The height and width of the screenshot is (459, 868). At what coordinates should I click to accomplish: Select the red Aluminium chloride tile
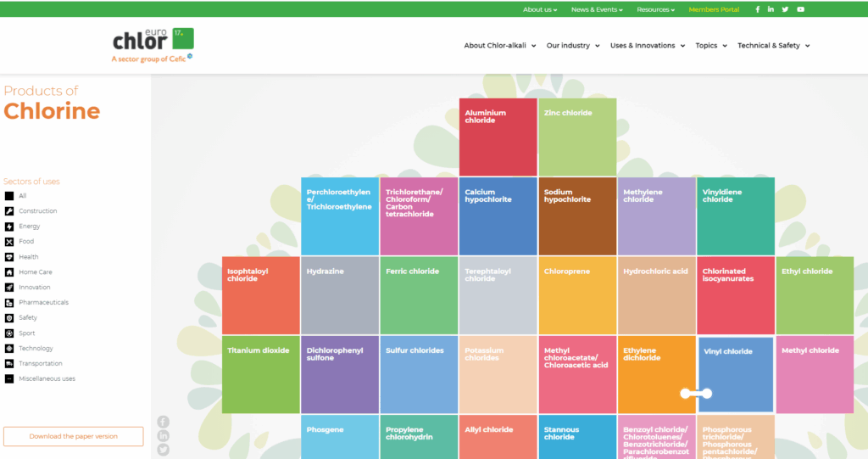coord(498,137)
